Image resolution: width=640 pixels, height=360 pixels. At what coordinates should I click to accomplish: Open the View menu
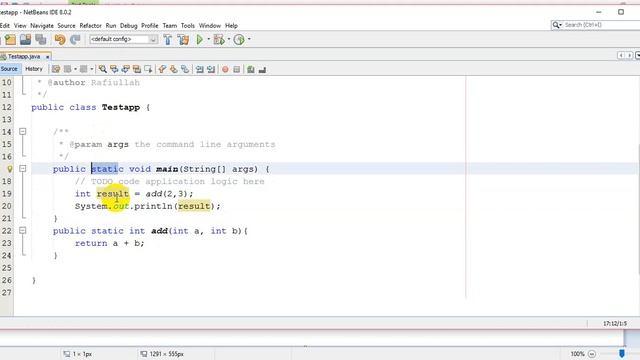20,26
